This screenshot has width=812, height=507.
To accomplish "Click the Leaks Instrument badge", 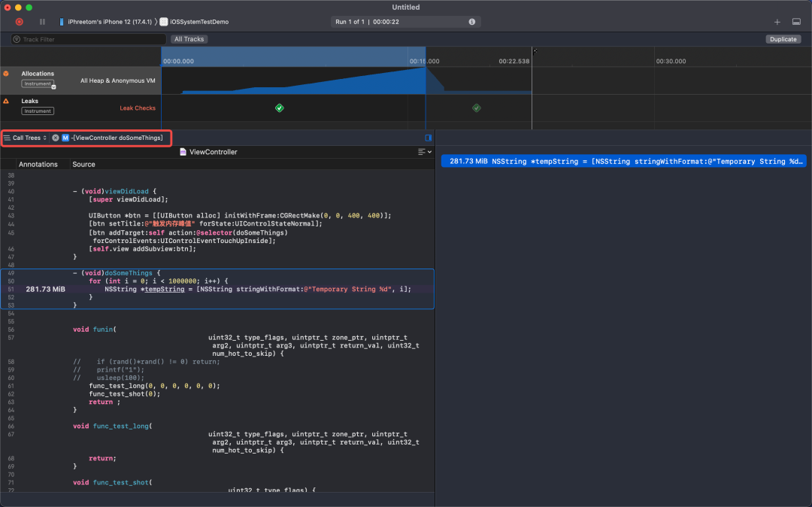I will pyautogui.click(x=38, y=111).
